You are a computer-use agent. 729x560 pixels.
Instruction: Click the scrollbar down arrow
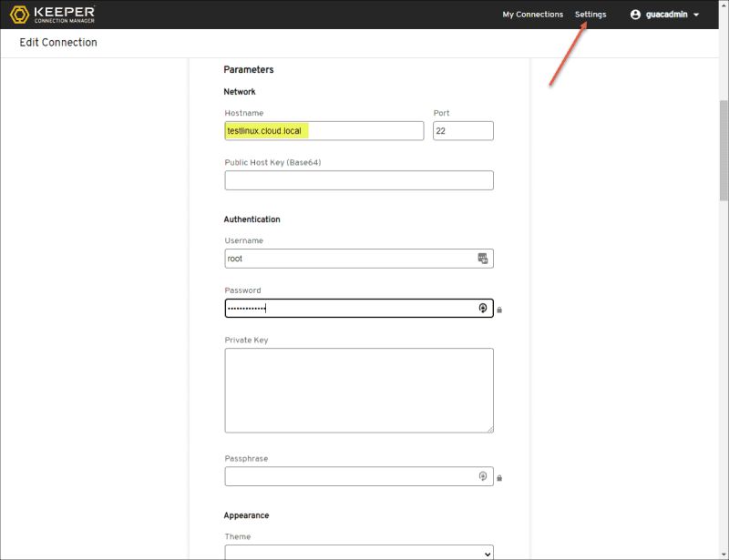pyautogui.click(x=723, y=554)
